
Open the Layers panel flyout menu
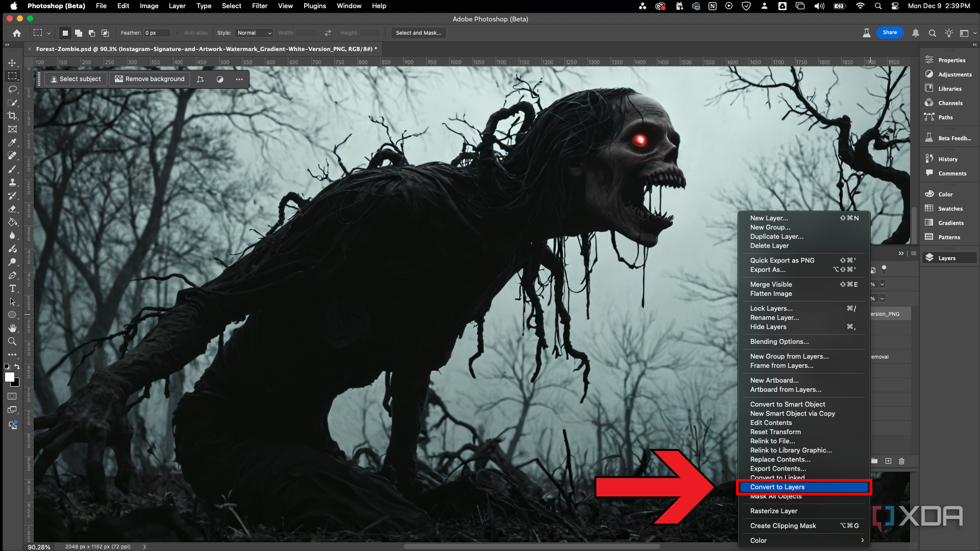click(914, 254)
